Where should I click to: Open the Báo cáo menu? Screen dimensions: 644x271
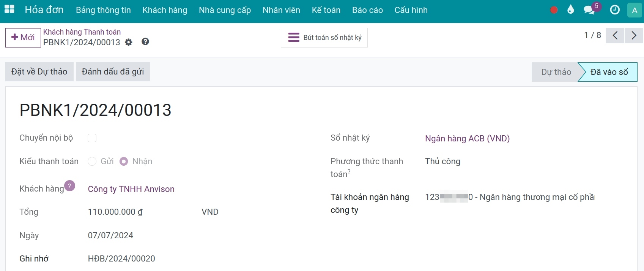(x=367, y=10)
